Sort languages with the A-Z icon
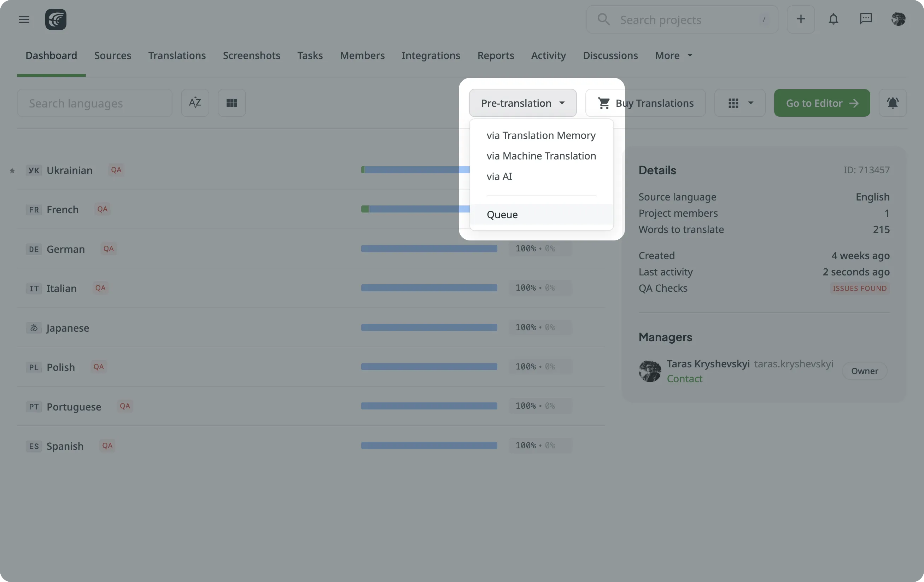924x582 pixels. pos(195,103)
